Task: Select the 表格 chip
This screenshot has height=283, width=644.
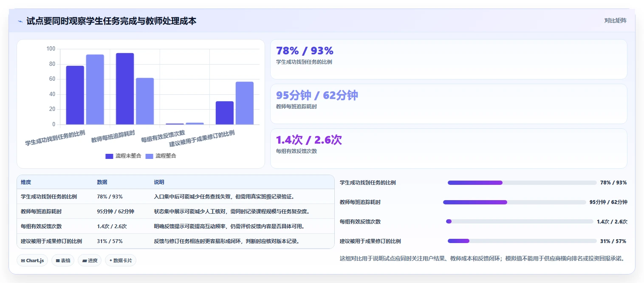Action: pyautogui.click(x=63, y=260)
